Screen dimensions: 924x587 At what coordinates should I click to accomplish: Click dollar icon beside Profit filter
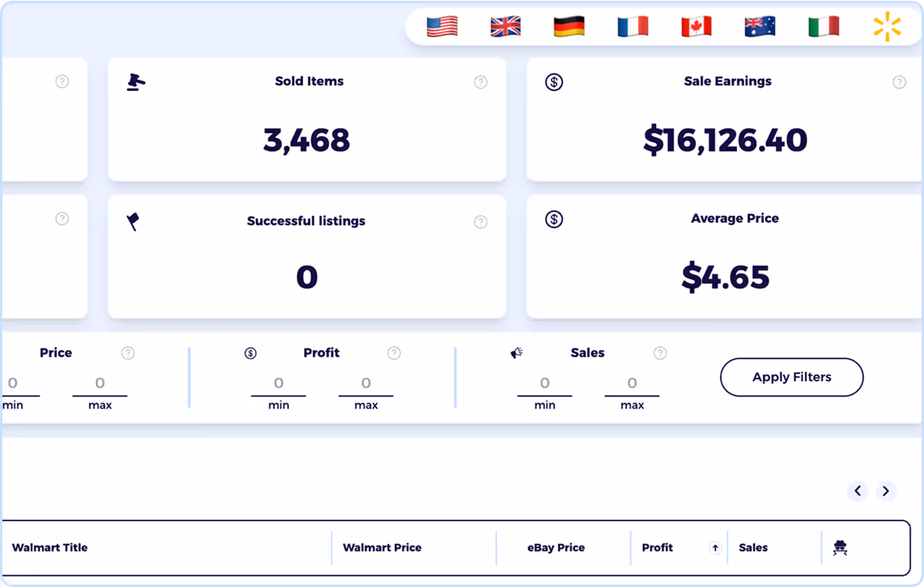coord(250,353)
